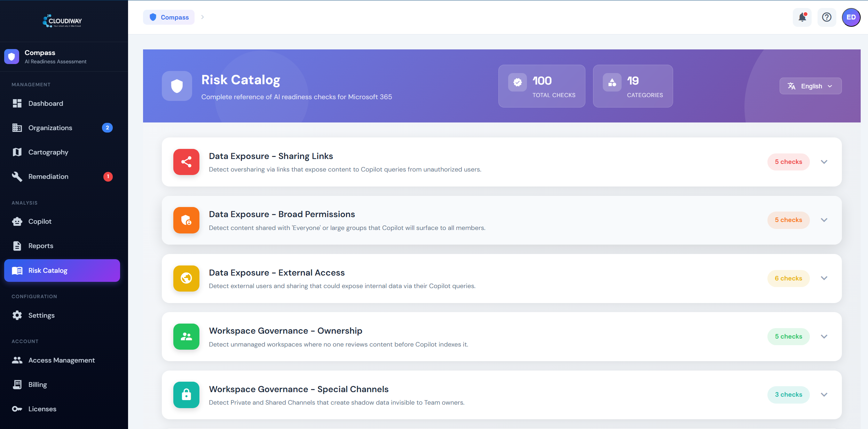Image resolution: width=868 pixels, height=429 pixels.
Task: Click the Compass AI Readiness Assessment header
Action: tap(64, 57)
